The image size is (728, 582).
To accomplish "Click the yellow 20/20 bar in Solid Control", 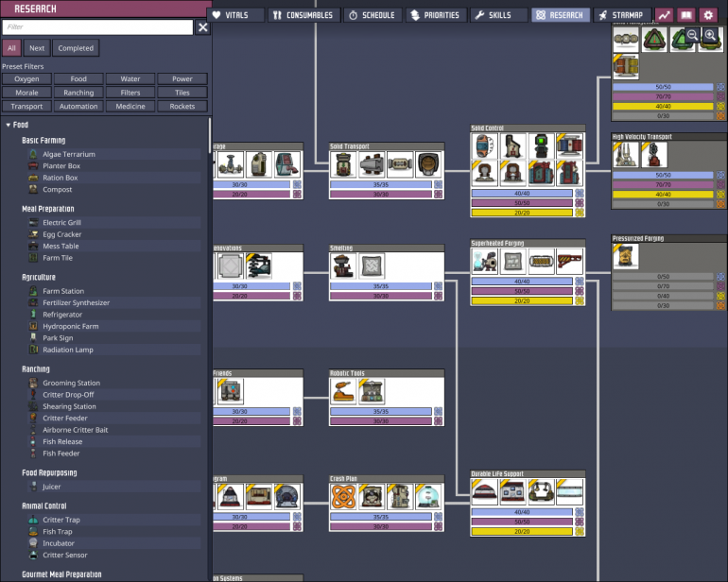I will 522,213.
